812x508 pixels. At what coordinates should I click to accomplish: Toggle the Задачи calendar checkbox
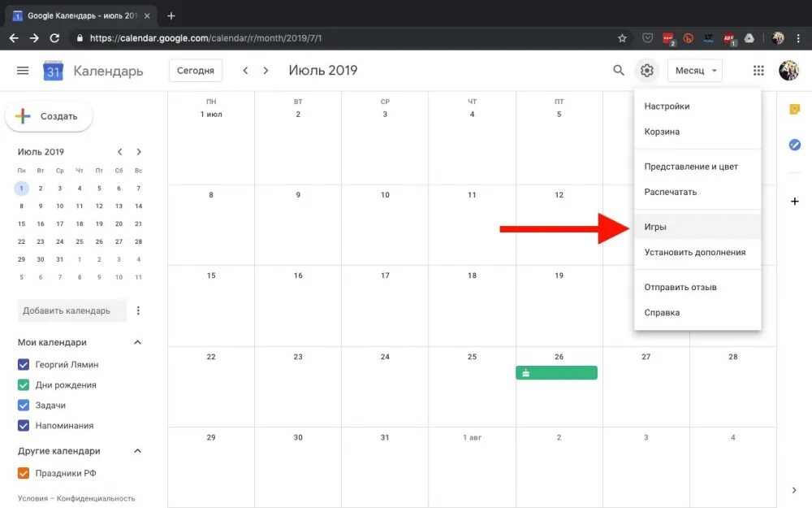coord(24,405)
